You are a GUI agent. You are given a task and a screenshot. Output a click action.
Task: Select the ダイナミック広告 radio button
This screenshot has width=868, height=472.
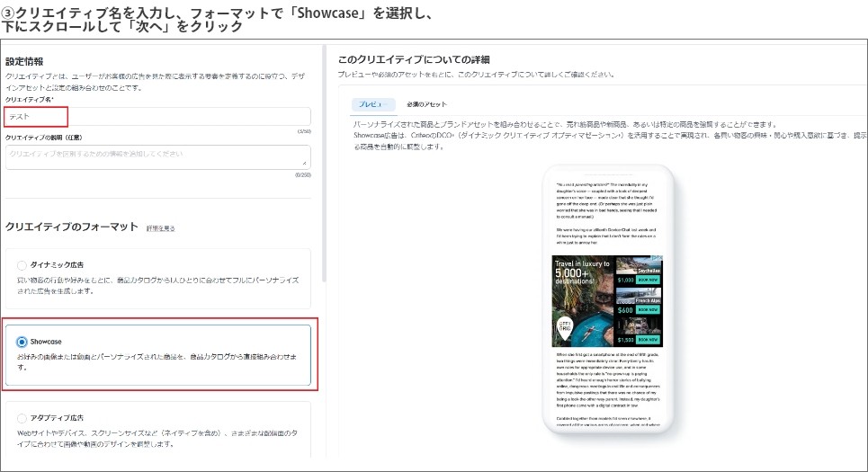(22, 265)
